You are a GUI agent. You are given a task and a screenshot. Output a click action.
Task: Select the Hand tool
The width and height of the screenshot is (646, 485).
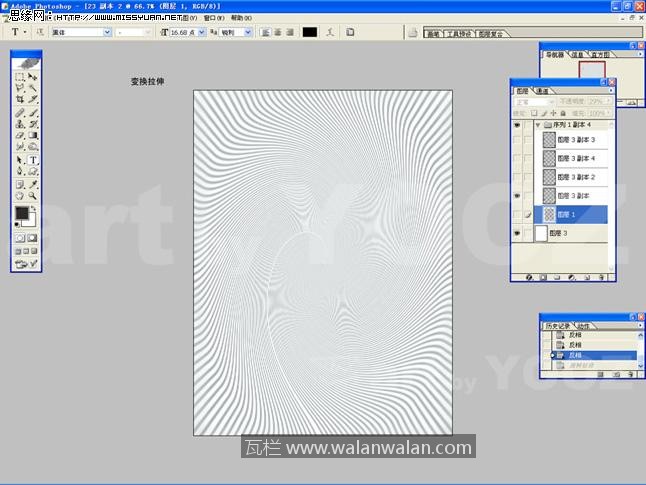(x=20, y=194)
